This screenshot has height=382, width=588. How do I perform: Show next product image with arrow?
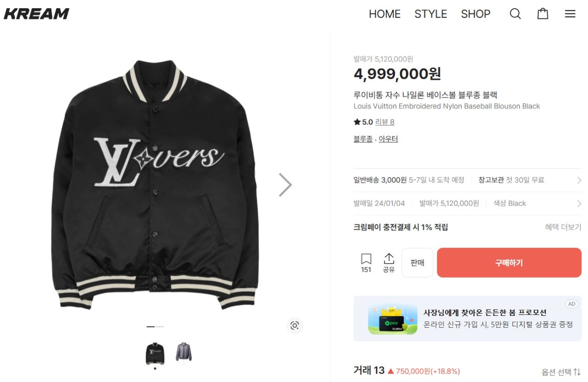(285, 185)
